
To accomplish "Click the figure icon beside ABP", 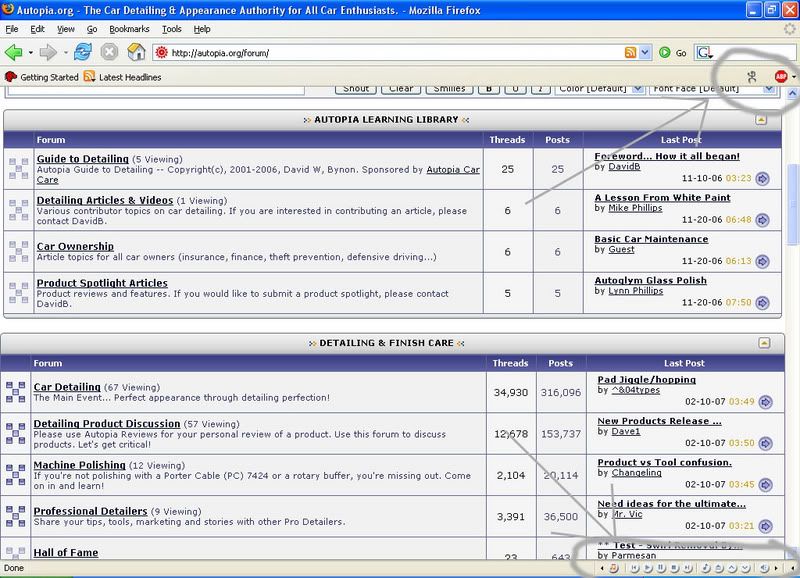I will tap(752, 77).
